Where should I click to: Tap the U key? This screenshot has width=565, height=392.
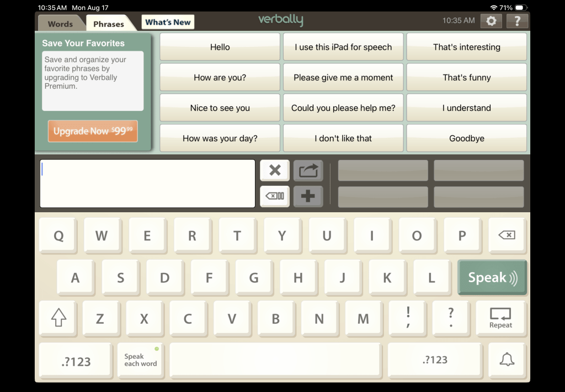click(x=327, y=235)
